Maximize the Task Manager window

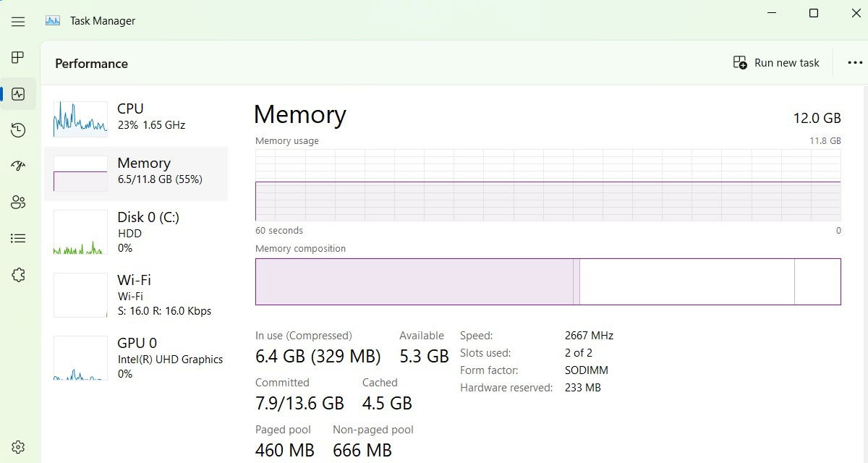[x=814, y=13]
